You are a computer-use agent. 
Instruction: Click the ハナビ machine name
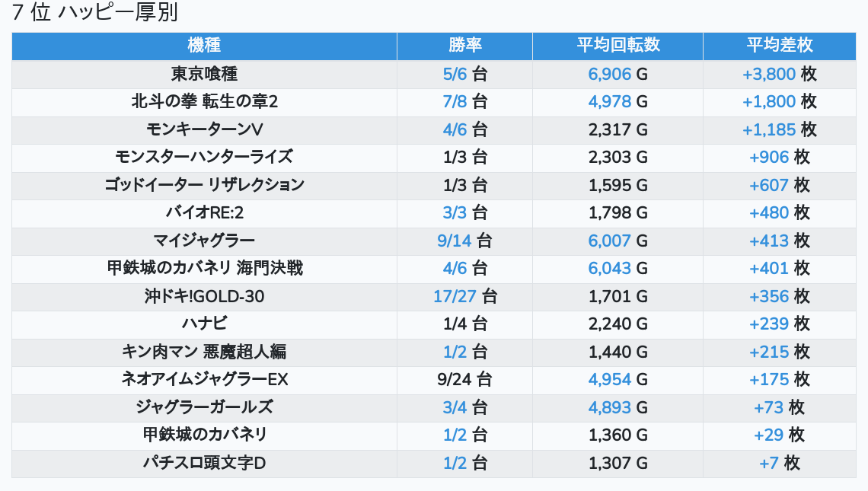204,324
